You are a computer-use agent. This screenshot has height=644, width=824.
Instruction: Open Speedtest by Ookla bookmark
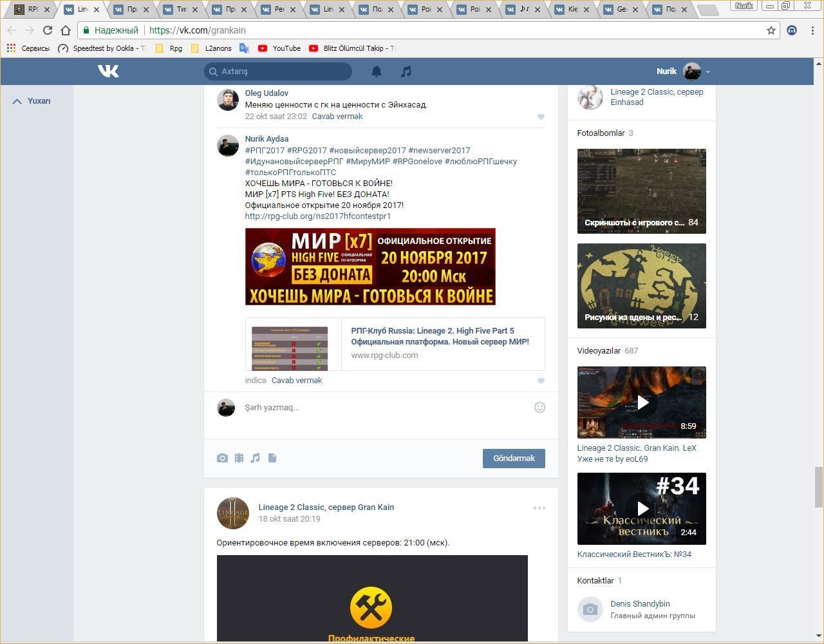(102, 48)
